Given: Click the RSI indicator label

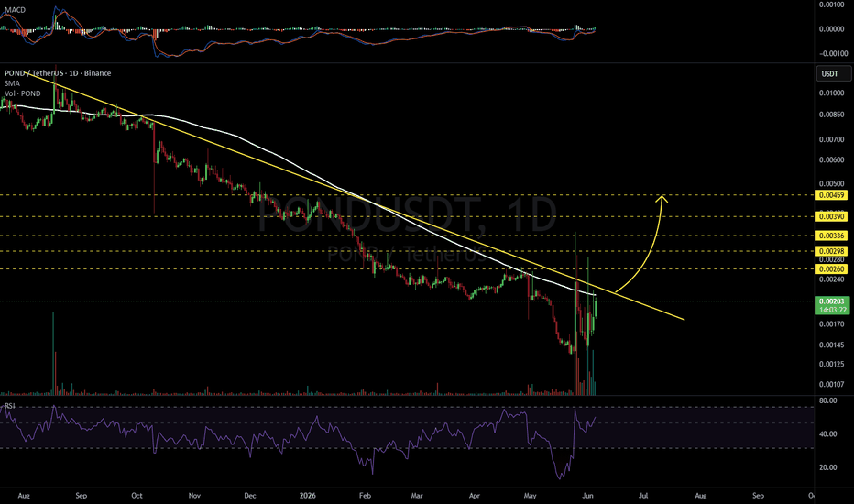Looking at the screenshot, I should 10,406.
